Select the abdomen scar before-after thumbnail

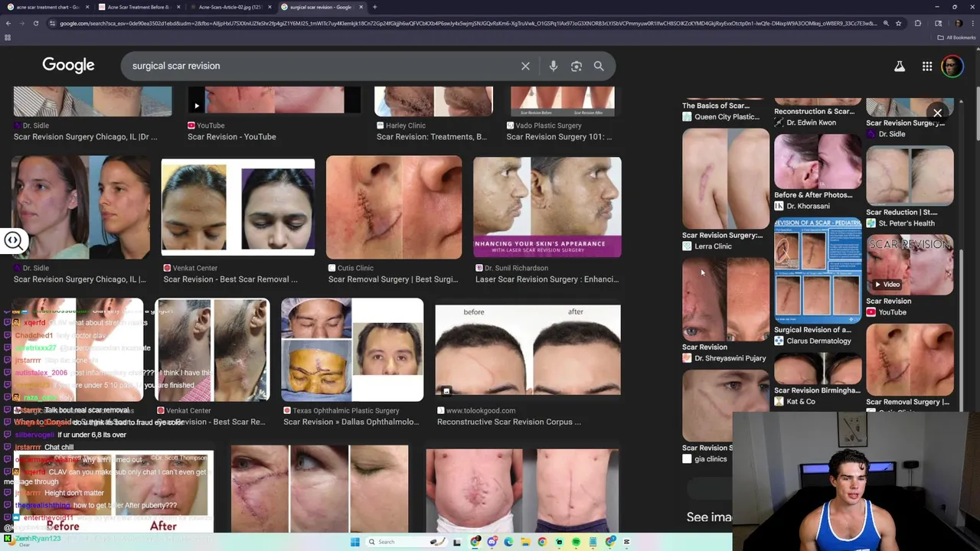point(522,490)
